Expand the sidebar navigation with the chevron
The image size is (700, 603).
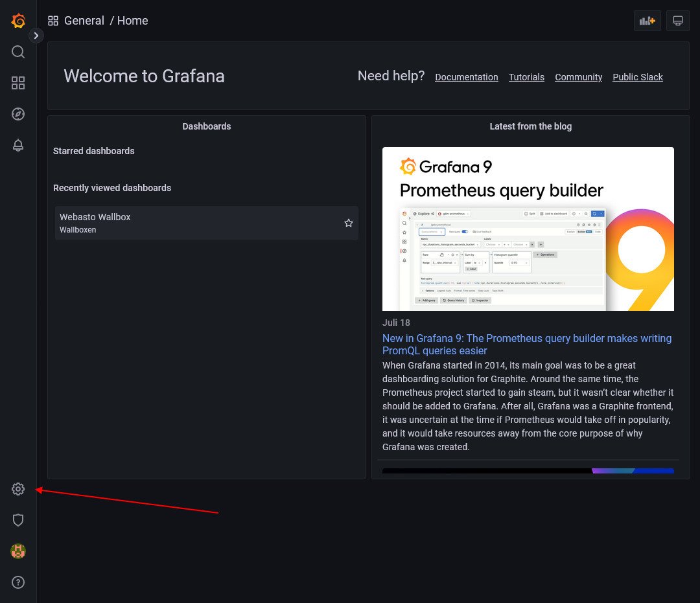pos(36,36)
